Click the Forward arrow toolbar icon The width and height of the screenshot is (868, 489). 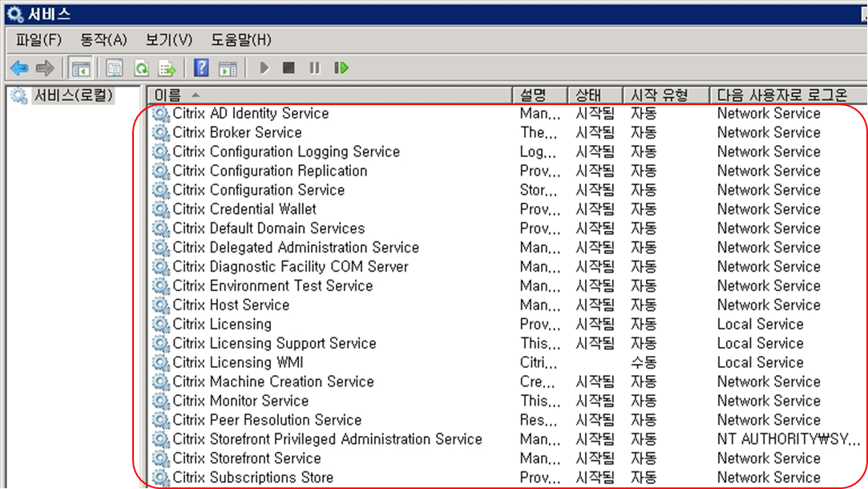coord(45,68)
